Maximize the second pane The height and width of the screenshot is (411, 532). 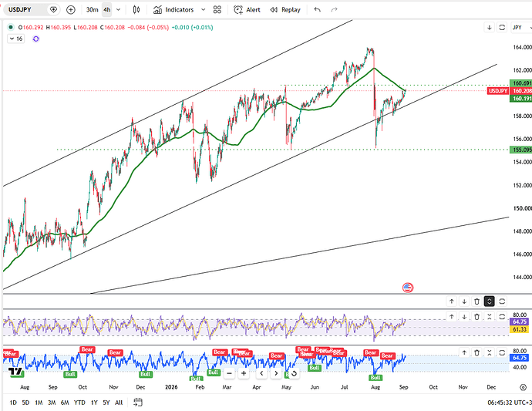click(502, 301)
